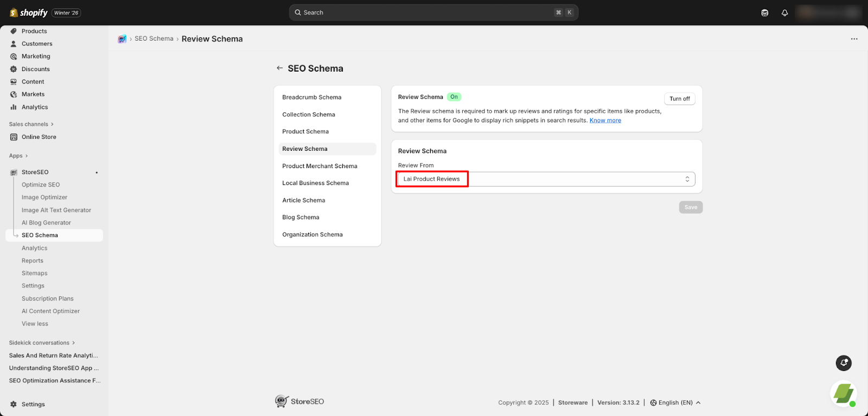Image resolution: width=868 pixels, height=416 pixels.
Task: Open the Collection Schema tab
Action: tap(327, 114)
